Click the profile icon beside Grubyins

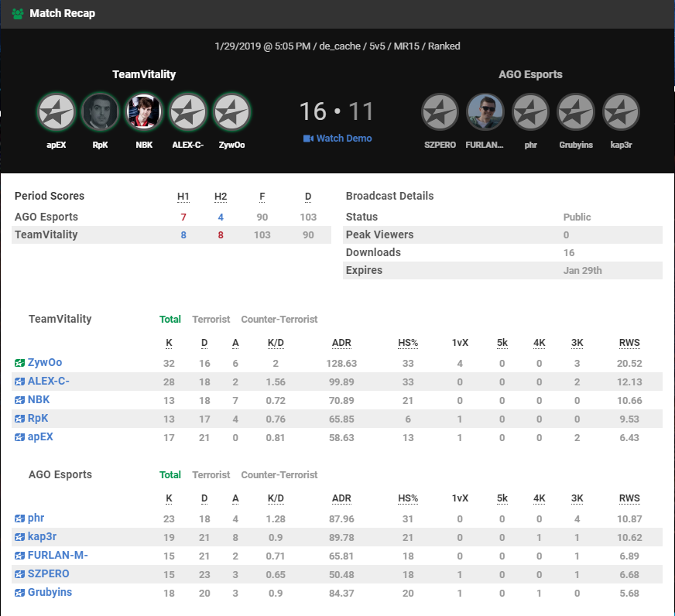[x=20, y=593]
